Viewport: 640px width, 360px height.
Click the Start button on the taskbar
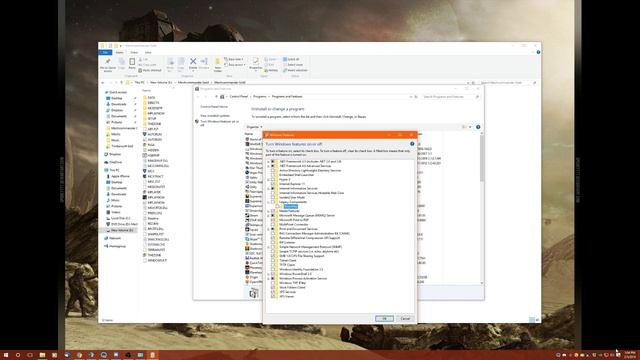6,355
